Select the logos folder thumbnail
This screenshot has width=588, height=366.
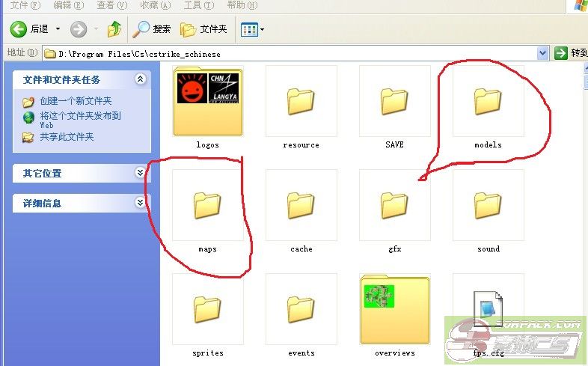tap(207, 102)
